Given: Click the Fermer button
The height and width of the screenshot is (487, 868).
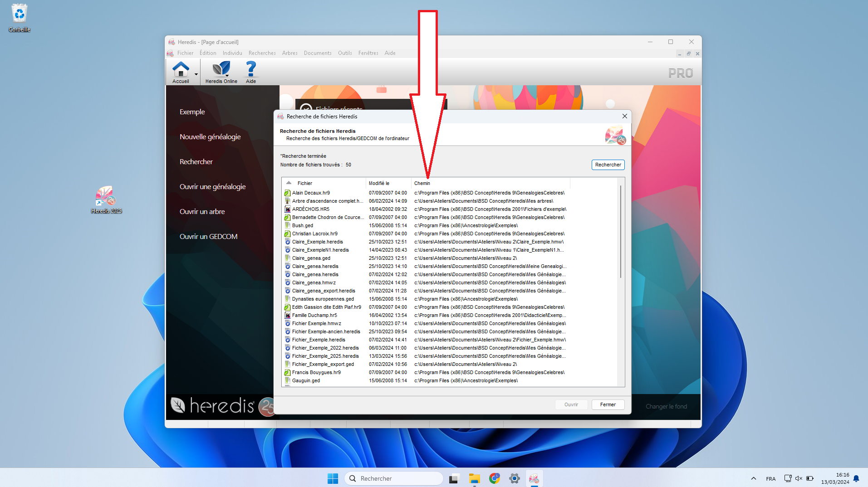Looking at the screenshot, I should click(608, 404).
